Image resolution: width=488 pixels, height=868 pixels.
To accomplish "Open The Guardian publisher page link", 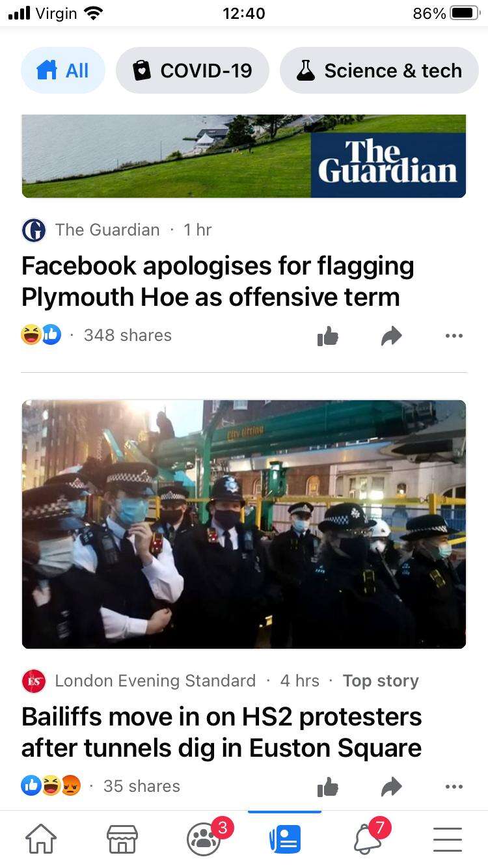I will [107, 230].
